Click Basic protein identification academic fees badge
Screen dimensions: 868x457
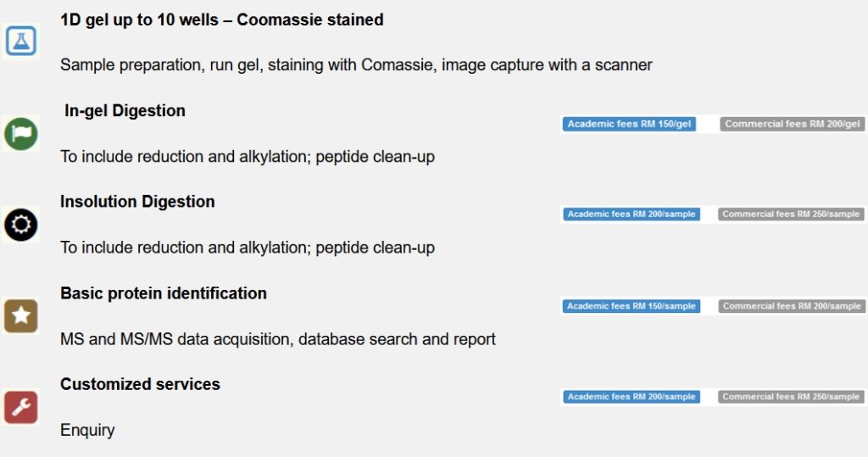click(x=631, y=306)
